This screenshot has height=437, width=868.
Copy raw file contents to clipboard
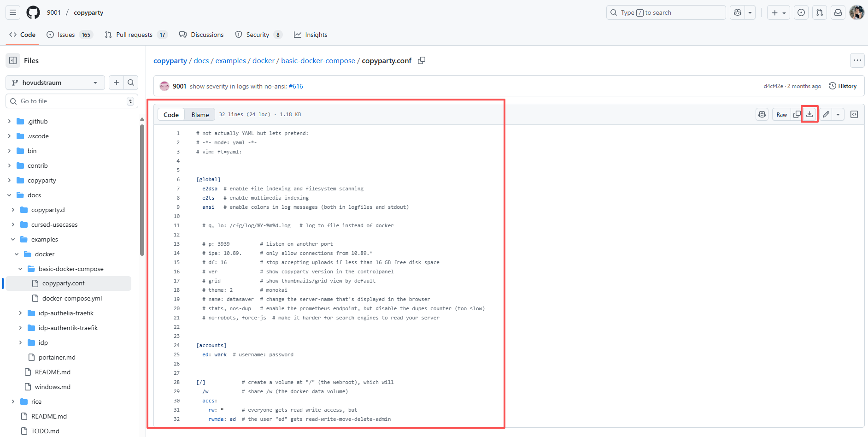797,114
